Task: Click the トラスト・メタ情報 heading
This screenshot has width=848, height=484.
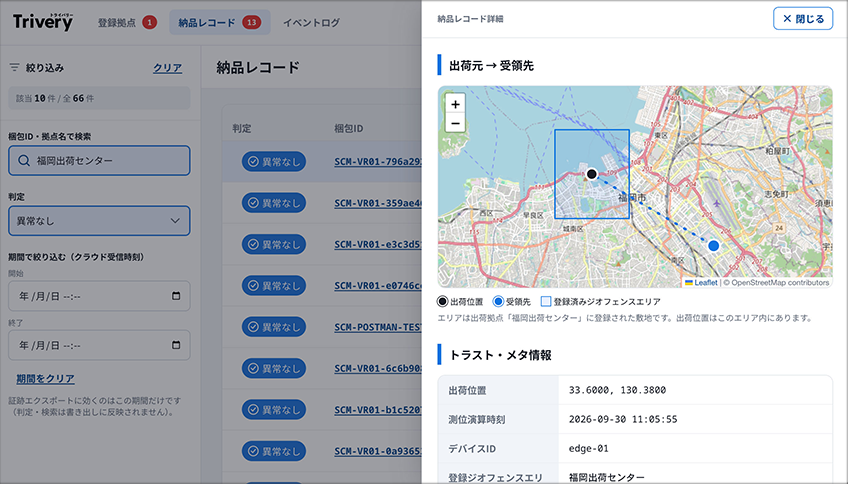Action: point(500,355)
